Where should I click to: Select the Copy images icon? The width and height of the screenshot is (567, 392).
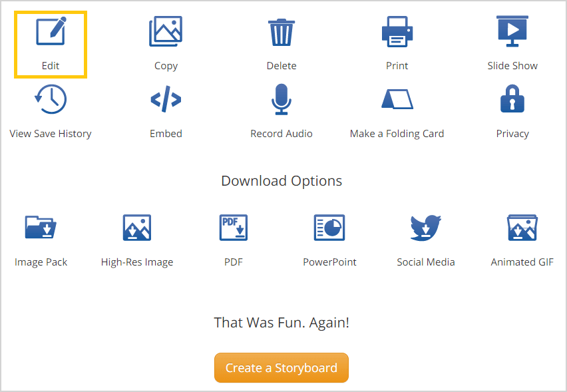[x=166, y=31]
